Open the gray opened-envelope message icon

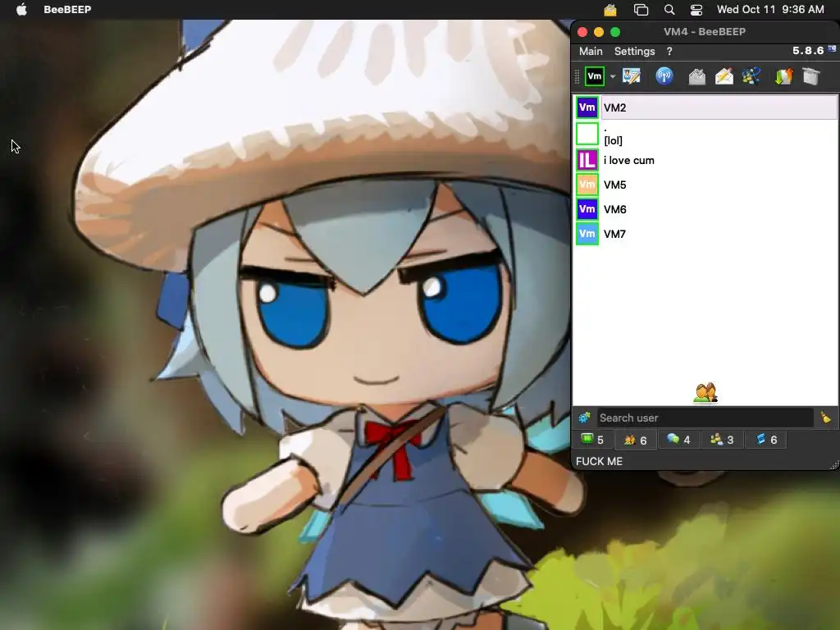coord(697,76)
